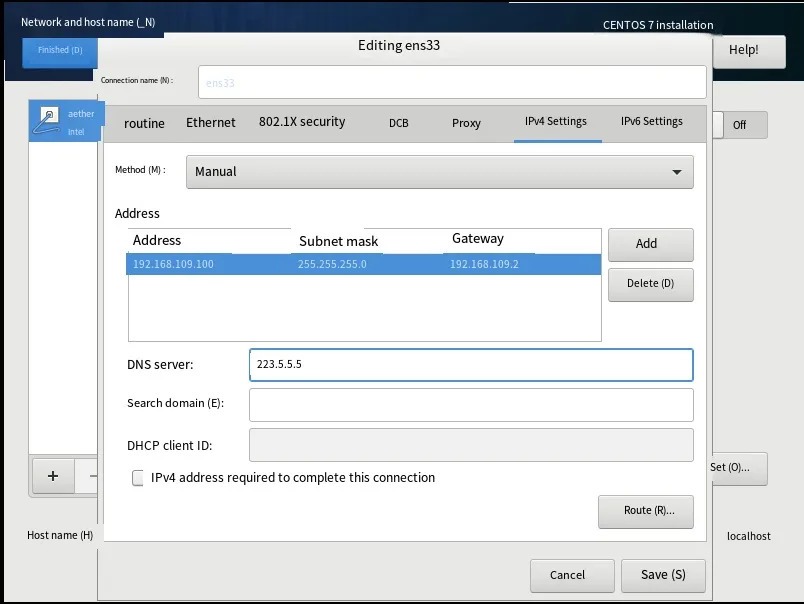Open the Method dropdown set to Manual
This screenshot has height=604, width=804.
(x=439, y=171)
